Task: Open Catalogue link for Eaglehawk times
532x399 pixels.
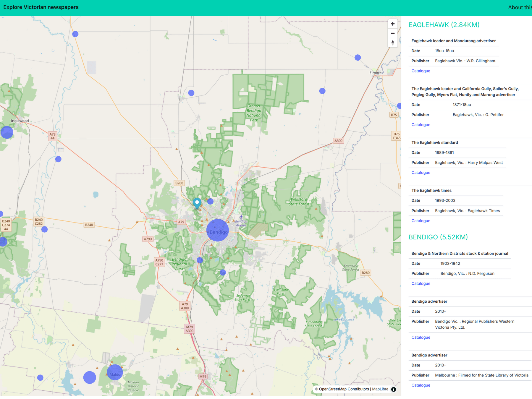Action: pyautogui.click(x=421, y=221)
